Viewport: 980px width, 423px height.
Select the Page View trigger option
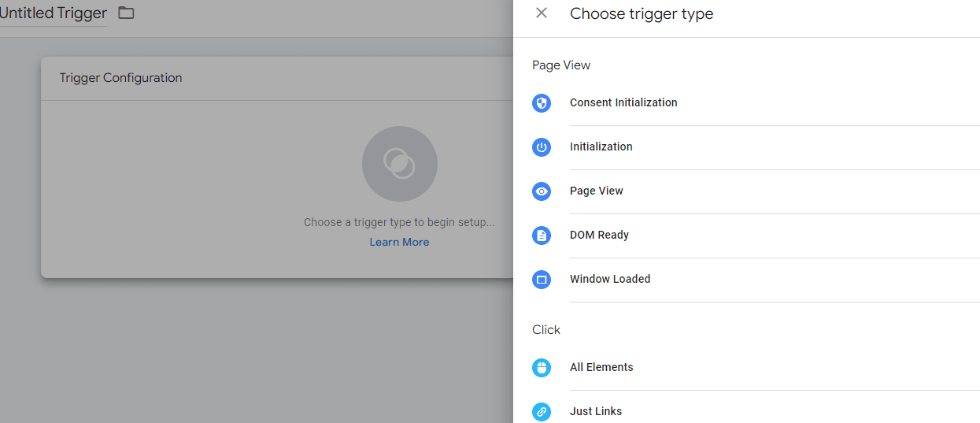(597, 191)
